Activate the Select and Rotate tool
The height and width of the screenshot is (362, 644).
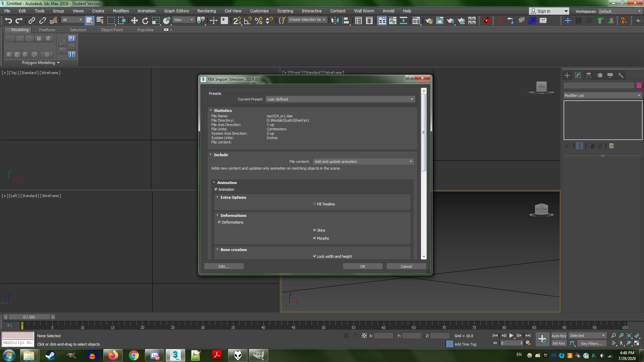[145, 21]
